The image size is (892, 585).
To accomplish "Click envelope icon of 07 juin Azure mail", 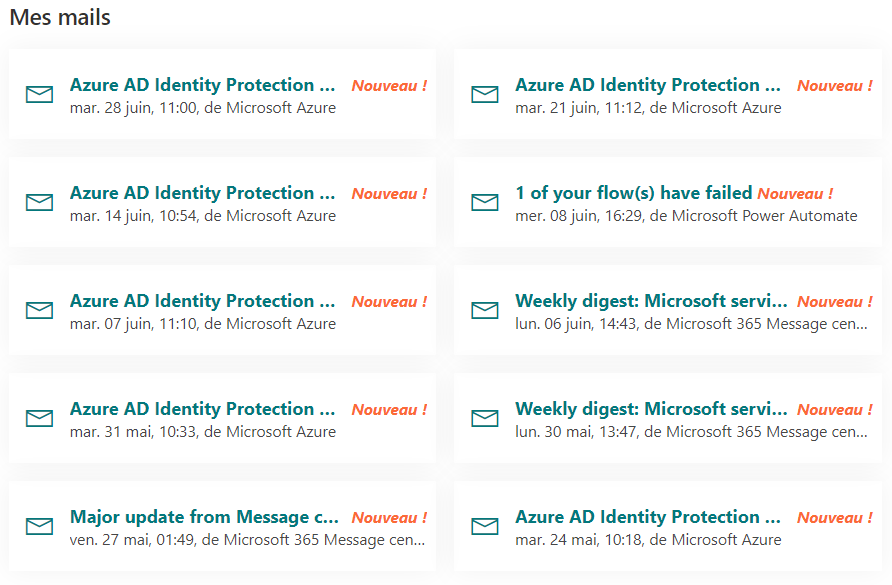I will point(39,310).
